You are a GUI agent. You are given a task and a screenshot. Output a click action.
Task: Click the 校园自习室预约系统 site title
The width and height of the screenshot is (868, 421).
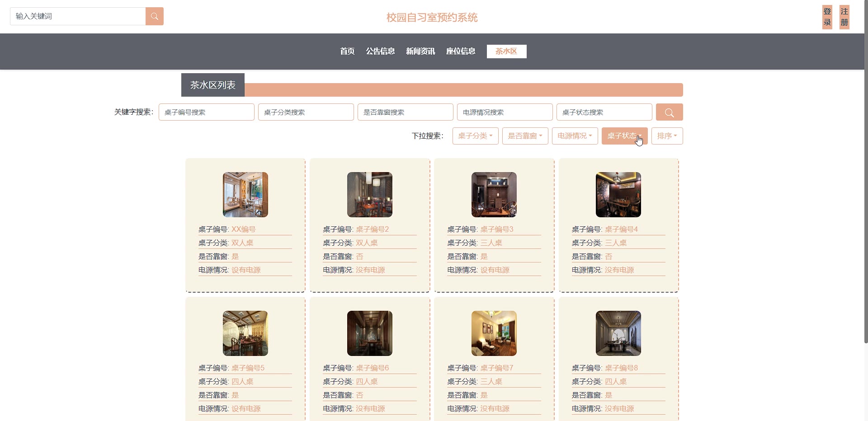(x=432, y=18)
